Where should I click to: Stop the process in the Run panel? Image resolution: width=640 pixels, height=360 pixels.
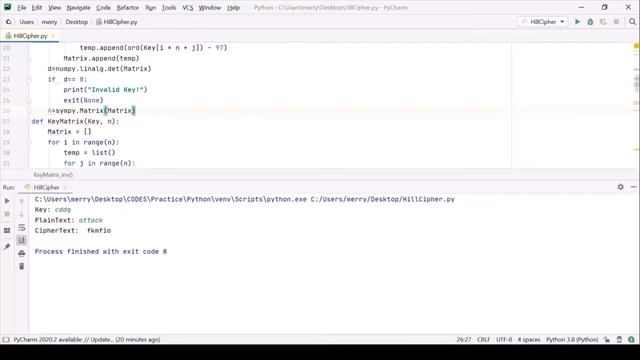7,214
